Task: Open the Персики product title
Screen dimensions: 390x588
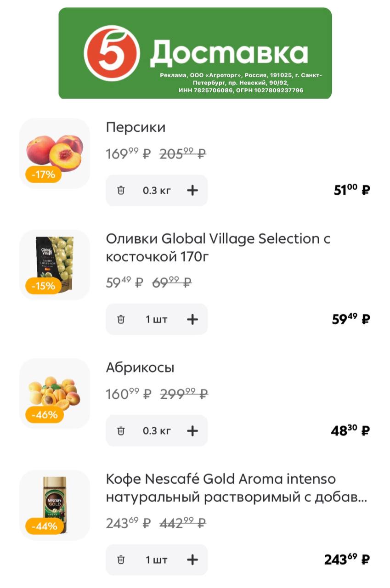Action: (136, 127)
